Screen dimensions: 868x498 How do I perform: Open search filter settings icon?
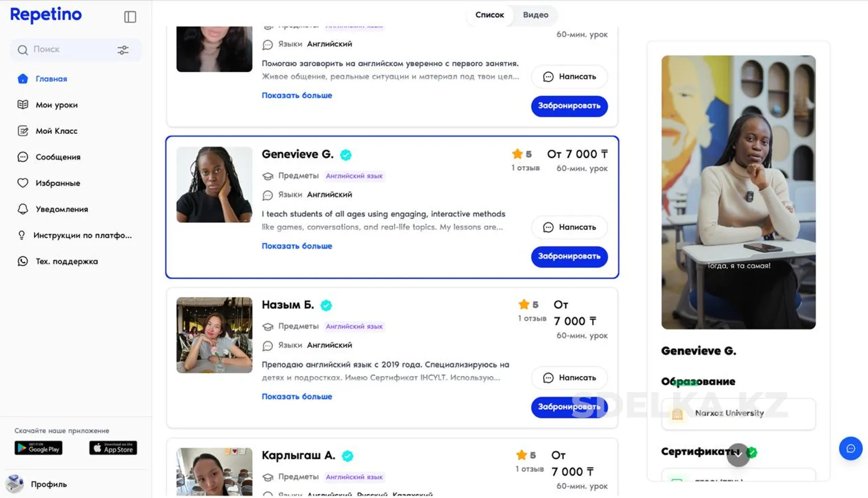pos(123,50)
